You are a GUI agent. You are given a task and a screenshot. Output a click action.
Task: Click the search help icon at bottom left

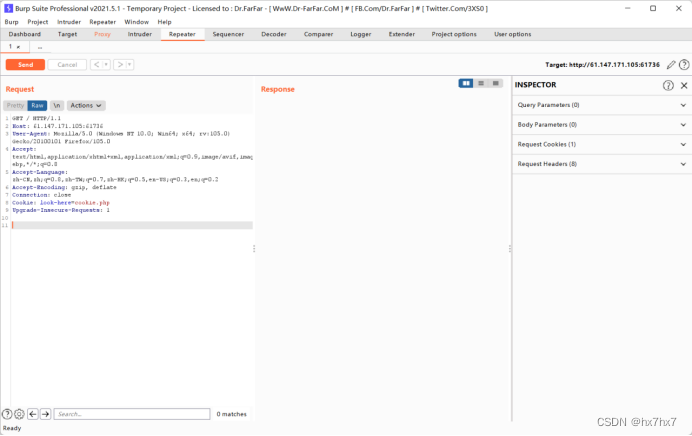(x=7, y=414)
